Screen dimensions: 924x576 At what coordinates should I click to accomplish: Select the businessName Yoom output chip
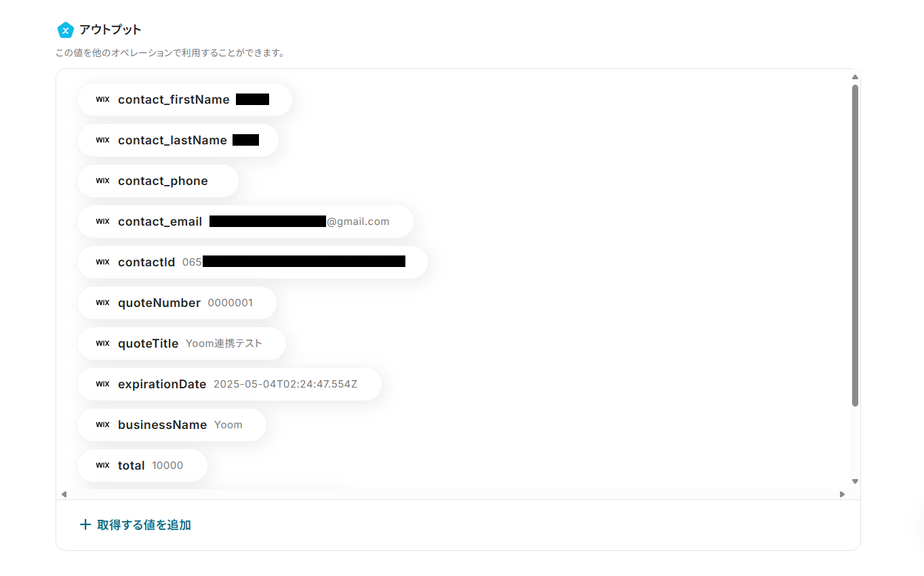pyautogui.click(x=172, y=425)
